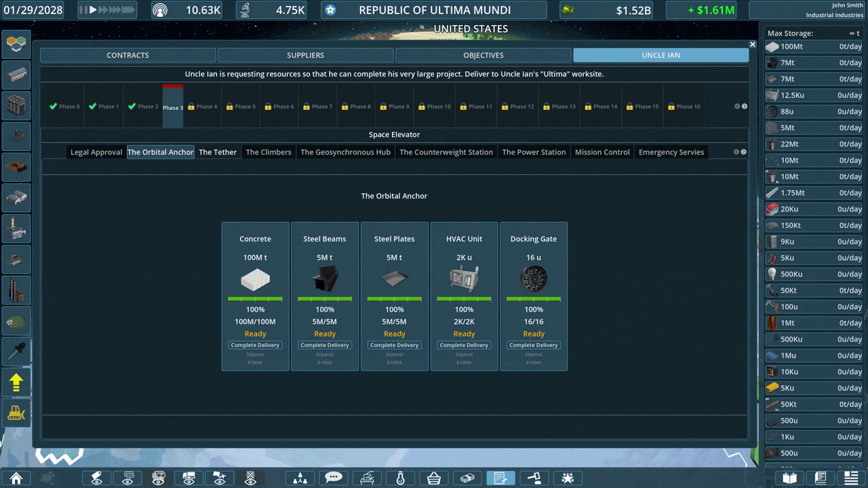Show more Space Elevator sections arrow

[744, 152]
